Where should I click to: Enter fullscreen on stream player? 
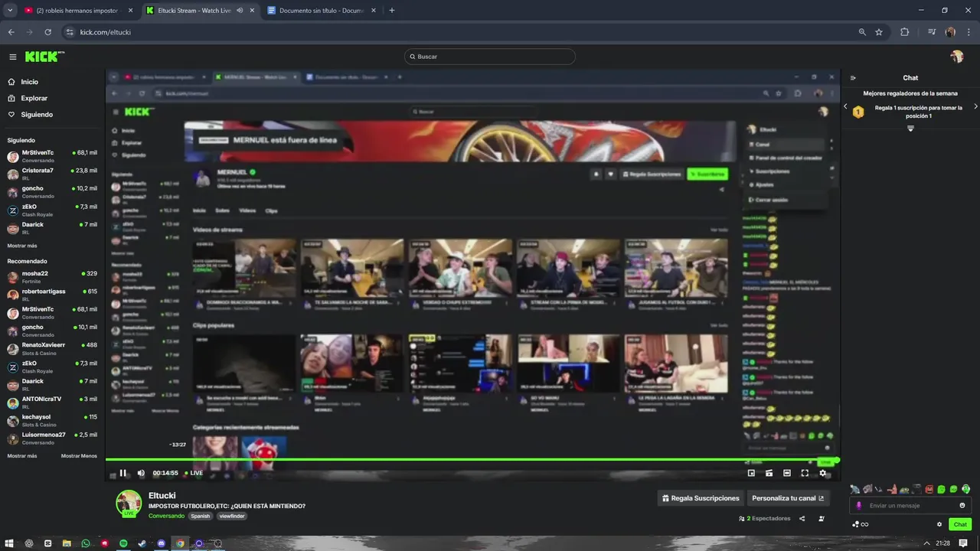click(x=805, y=473)
